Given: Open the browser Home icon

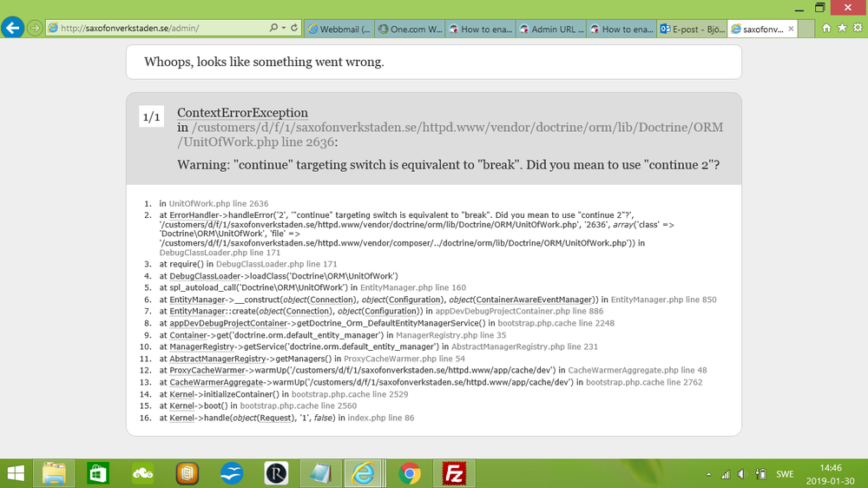Looking at the screenshot, I should [826, 28].
